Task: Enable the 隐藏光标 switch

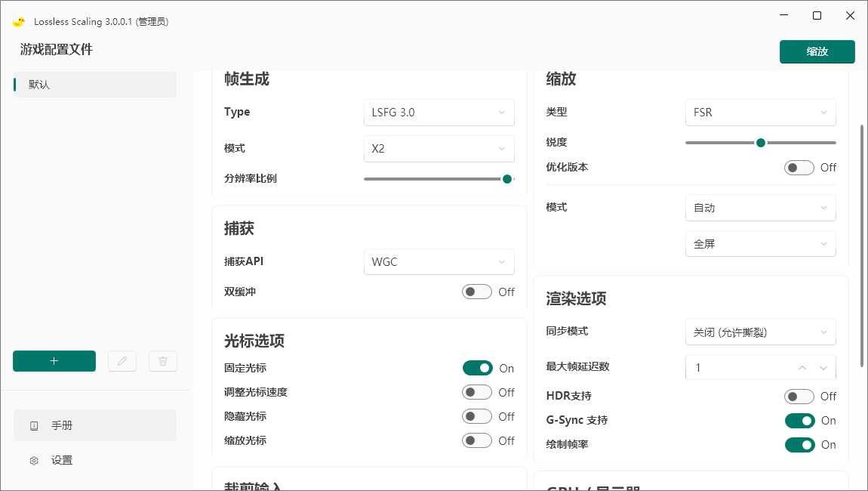Action: coord(476,416)
